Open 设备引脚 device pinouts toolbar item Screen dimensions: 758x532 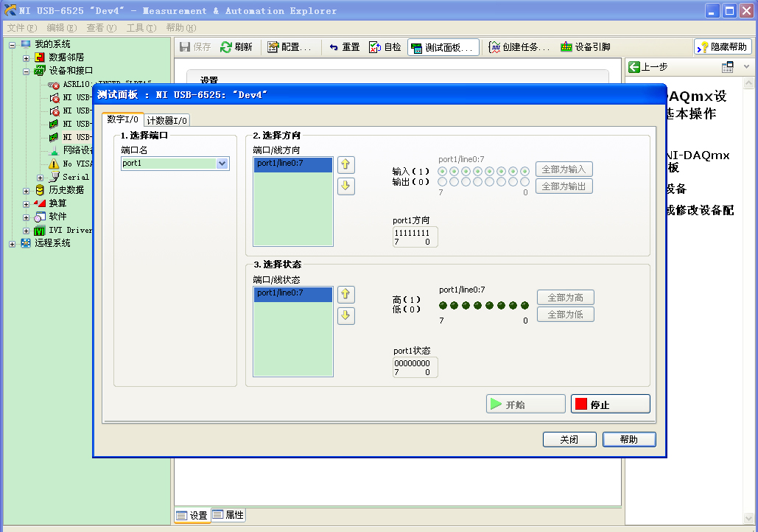pos(586,47)
